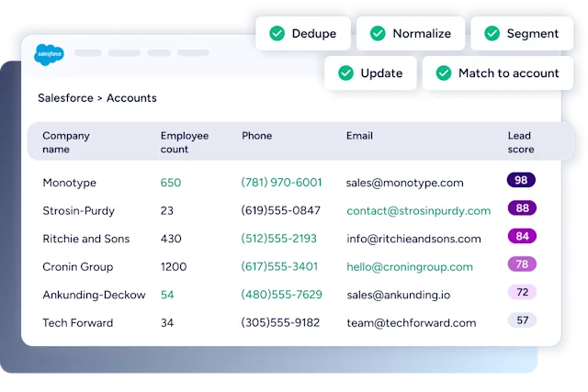Open the Monotype company row
588x392 pixels.
click(x=70, y=183)
